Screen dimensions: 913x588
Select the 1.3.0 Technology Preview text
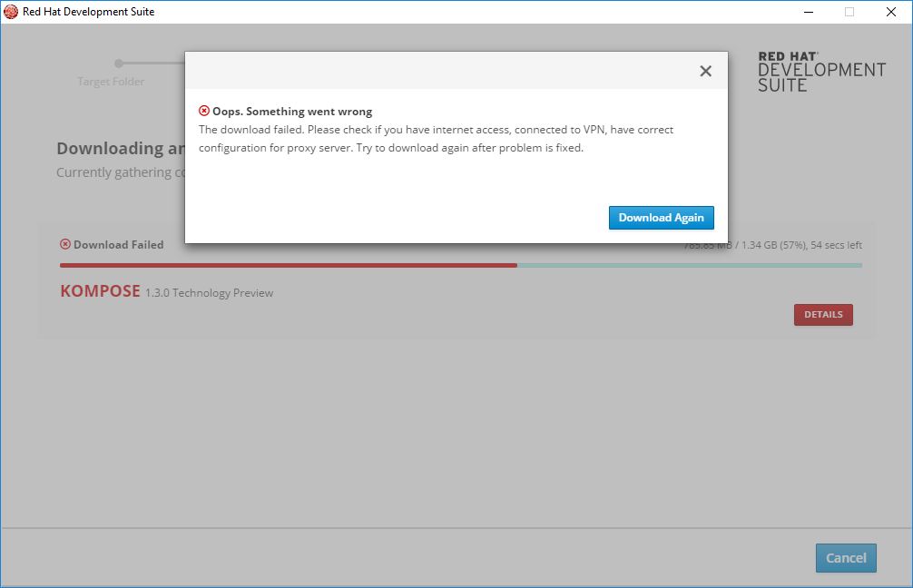click(209, 292)
